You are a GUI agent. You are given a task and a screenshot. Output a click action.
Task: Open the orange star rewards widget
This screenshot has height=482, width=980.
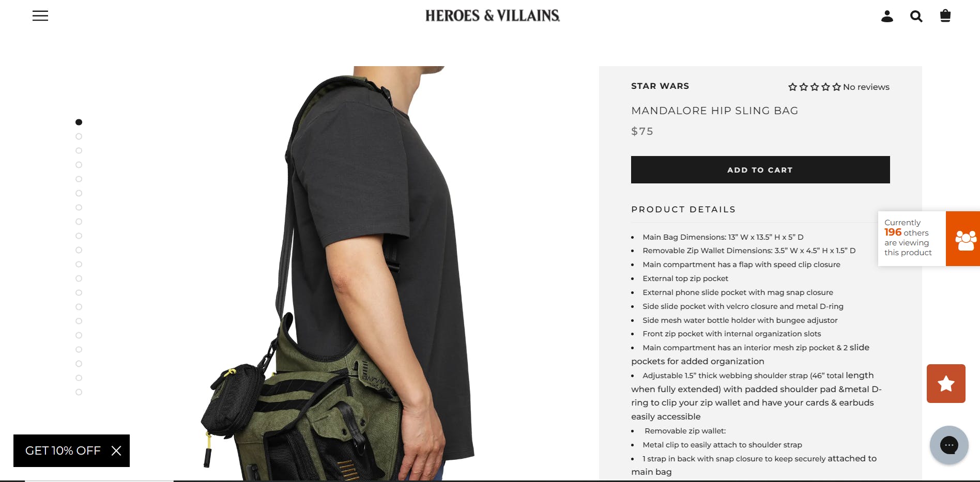pyautogui.click(x=946, y=383)
